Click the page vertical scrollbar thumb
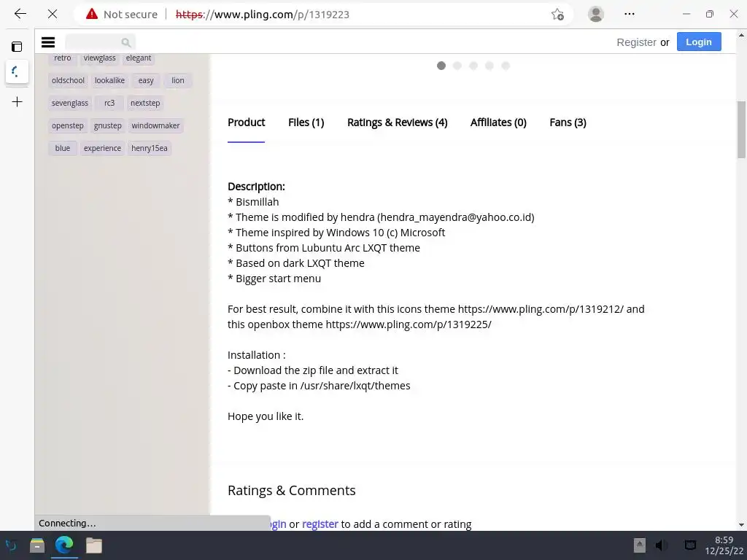This screenshot has width=747, height=560. tap(741, 130)
